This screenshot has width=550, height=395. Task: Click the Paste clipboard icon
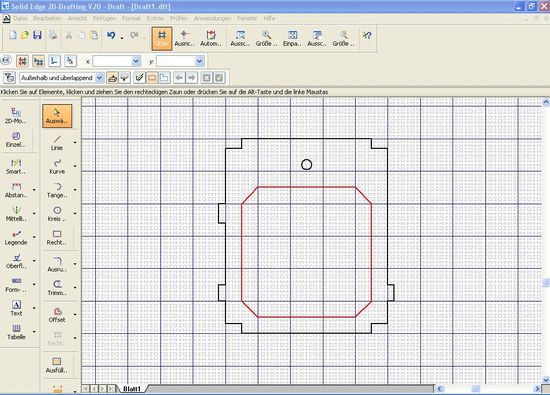94,35
